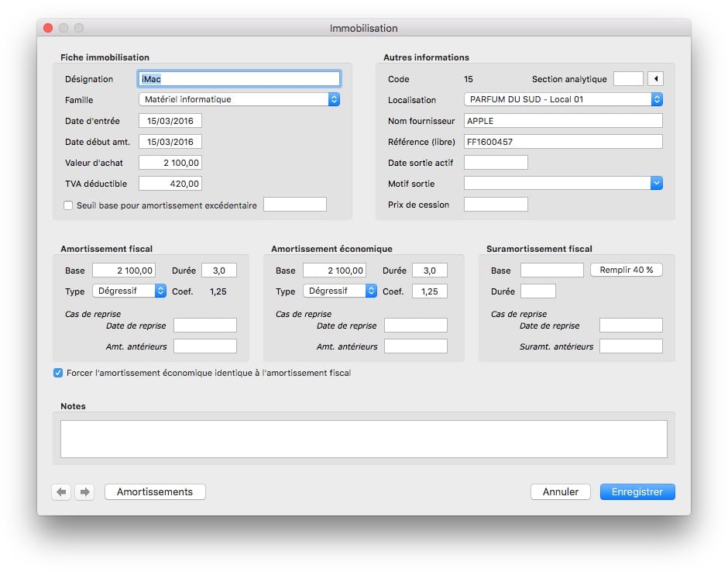
Task: Select the Désignation field containing iMac
Action: click(239, 79)
